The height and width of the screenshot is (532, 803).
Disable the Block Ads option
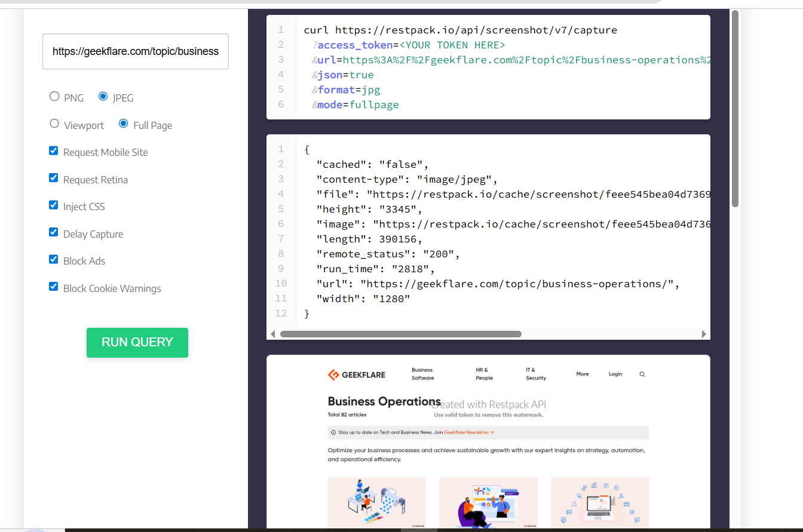pyautogui.click(x=53, y=259)
